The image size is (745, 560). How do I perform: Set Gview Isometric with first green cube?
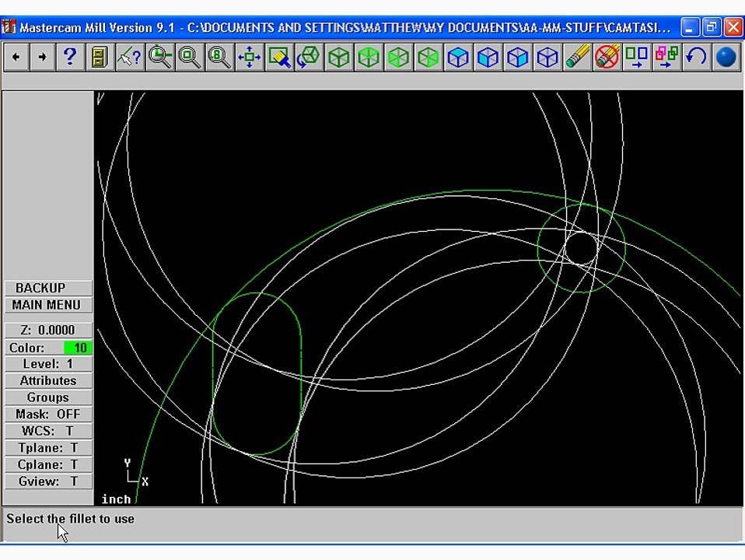click(x=339, y=57)
